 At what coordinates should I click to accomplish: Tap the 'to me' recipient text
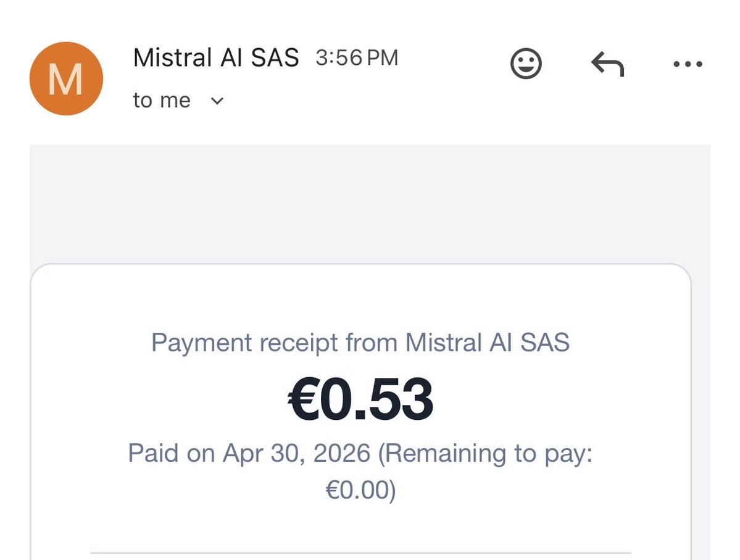click(x=162, y=101)
